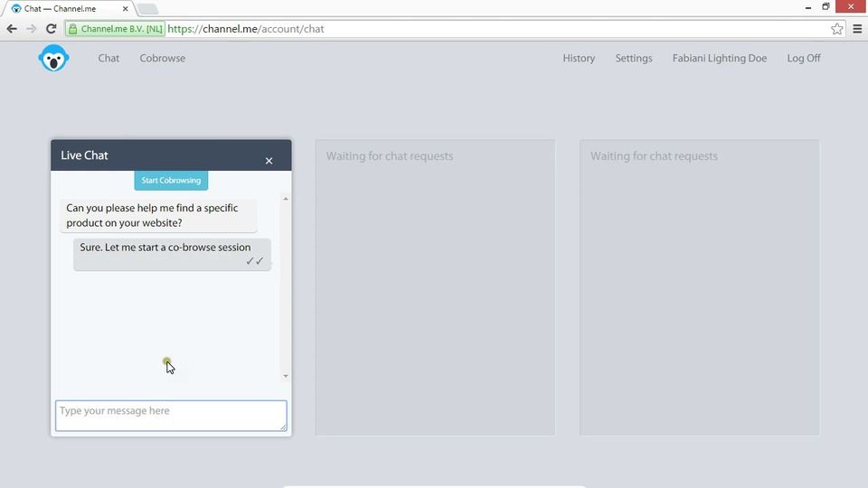Click the Start Cobrowsing button
The height and width of the screenshot is (488, 868).
click(x=171, y=181)
